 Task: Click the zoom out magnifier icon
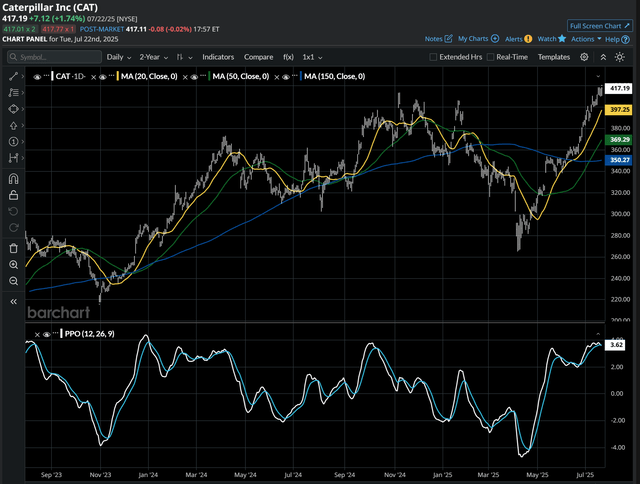pos(13,281)
